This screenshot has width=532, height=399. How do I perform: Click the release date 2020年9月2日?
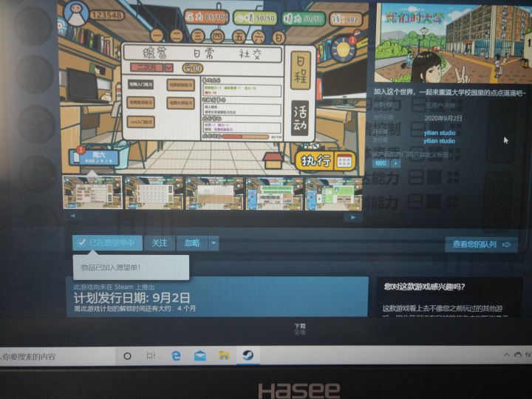point(443,118)
